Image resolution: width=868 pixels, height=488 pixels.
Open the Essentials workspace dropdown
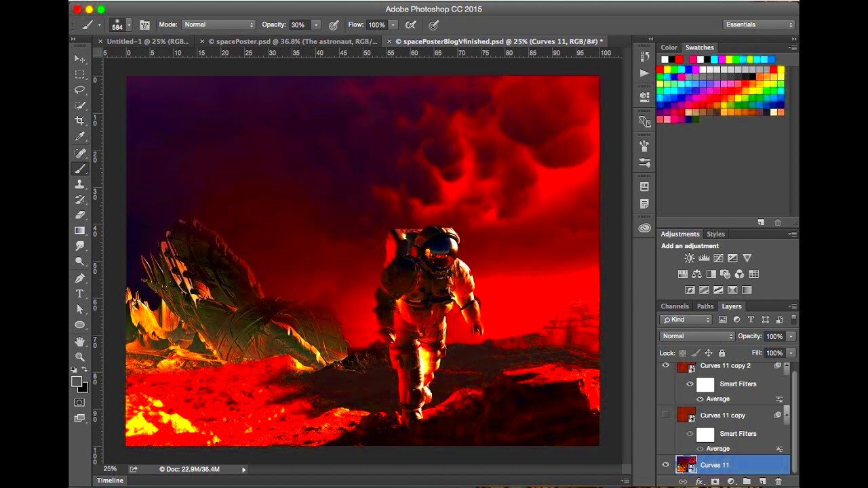coord(759,24)
